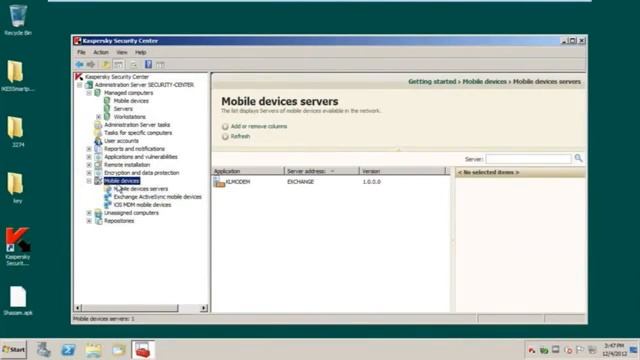Screen dimensions: 640x360
Task: Open the Action menu
Action: (101, 52)
